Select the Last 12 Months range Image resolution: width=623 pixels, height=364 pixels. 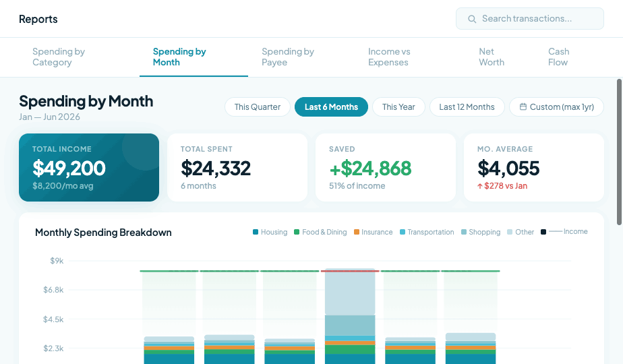pos(467,107)
